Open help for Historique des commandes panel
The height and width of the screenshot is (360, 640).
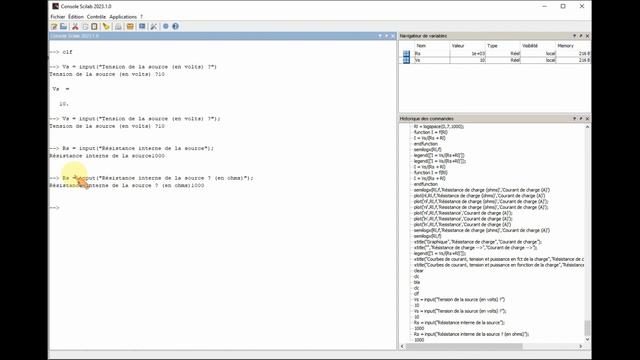574,118
